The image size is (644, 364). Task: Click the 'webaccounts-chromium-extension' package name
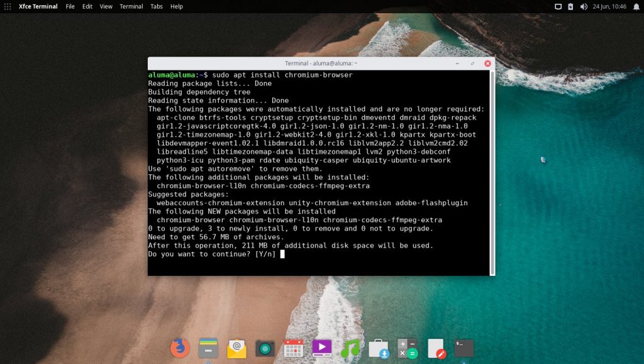pos(221,203)
